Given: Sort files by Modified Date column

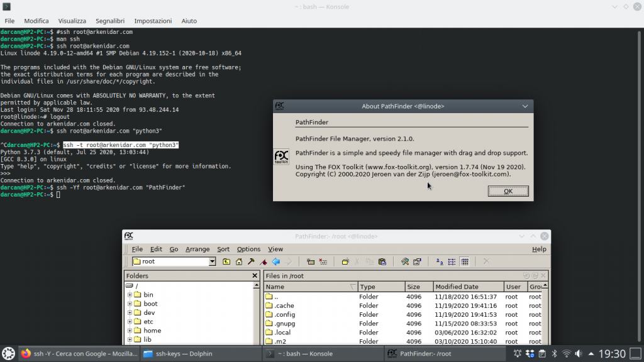Looking at the screenshot, I should tap(469, 287).
